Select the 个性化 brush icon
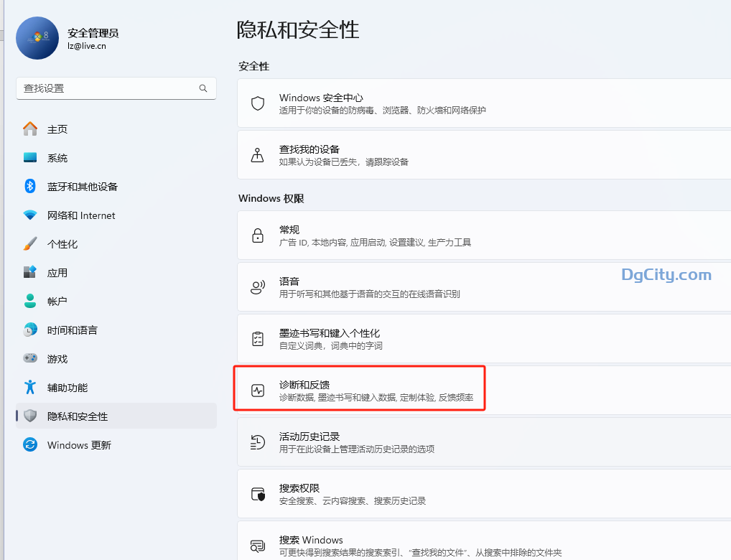731x560 pixels. click(29, 243)
